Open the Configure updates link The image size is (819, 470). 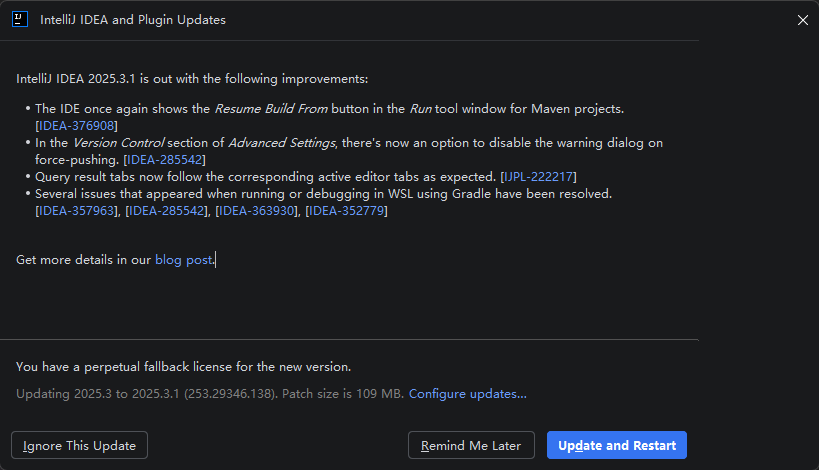(x=467, y=394)
